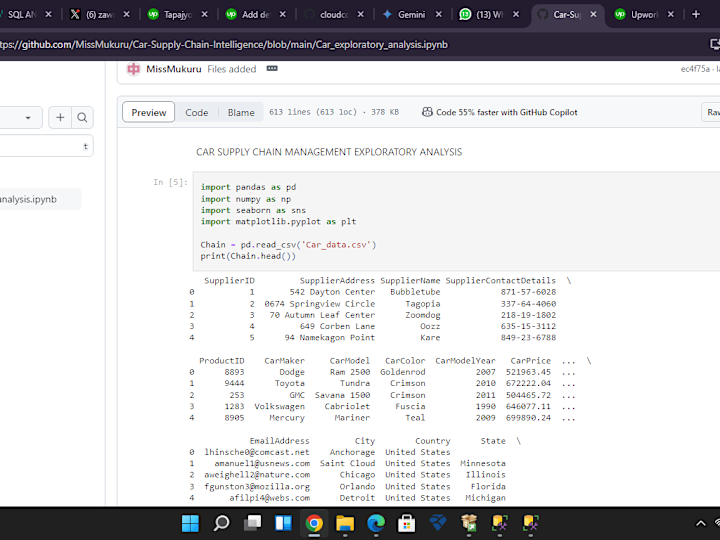The width and height of the screenshot is (720, 540).
Task: Close the SQL AN tab
Action: 48,15
